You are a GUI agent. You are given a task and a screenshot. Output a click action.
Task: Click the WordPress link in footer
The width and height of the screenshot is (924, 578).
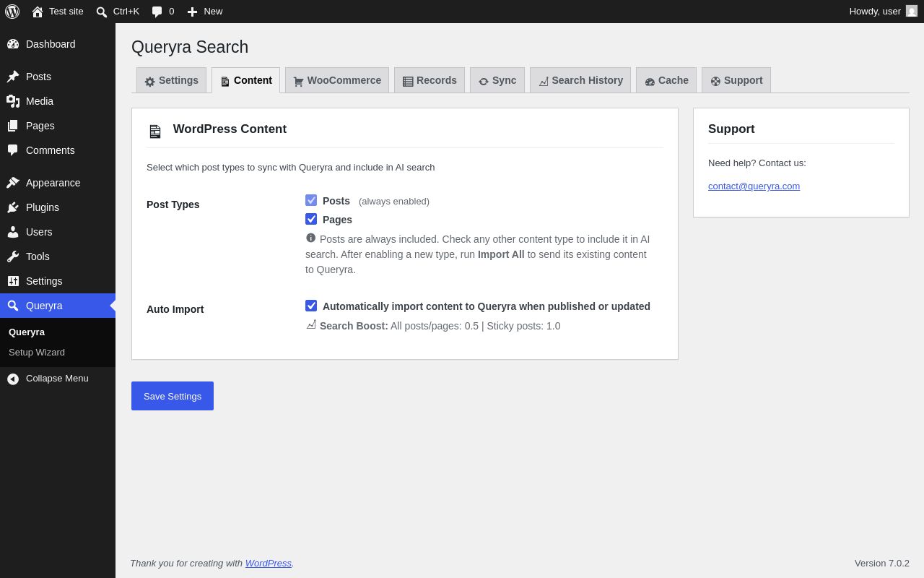pyautogui.click(x=269, y=563)
